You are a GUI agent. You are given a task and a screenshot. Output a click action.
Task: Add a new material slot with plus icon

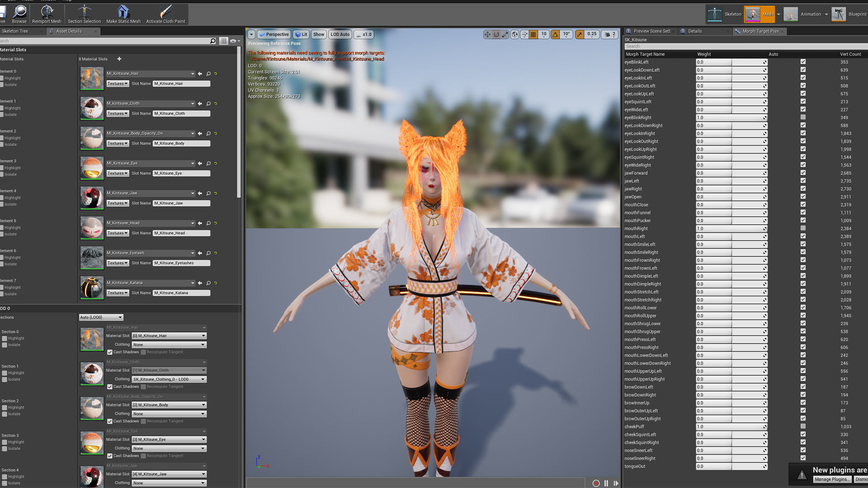tap(119, 59)
